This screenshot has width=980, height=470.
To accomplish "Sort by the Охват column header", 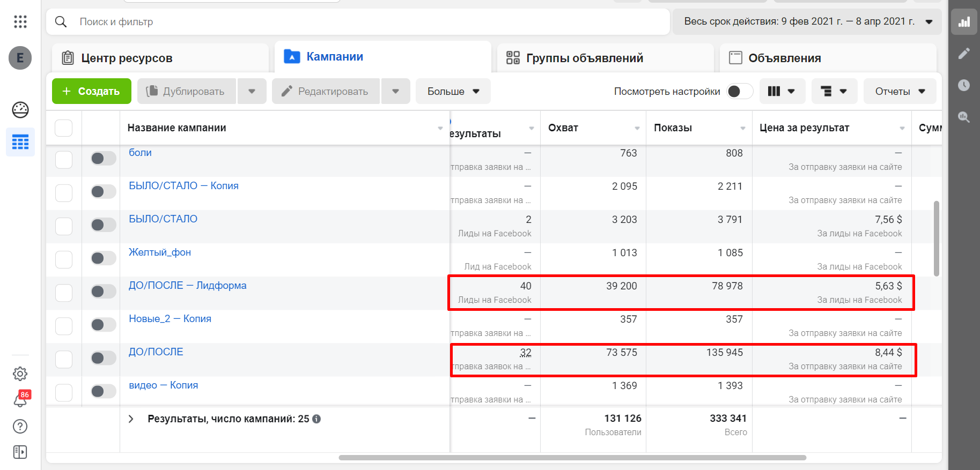I will coord(593,128).
